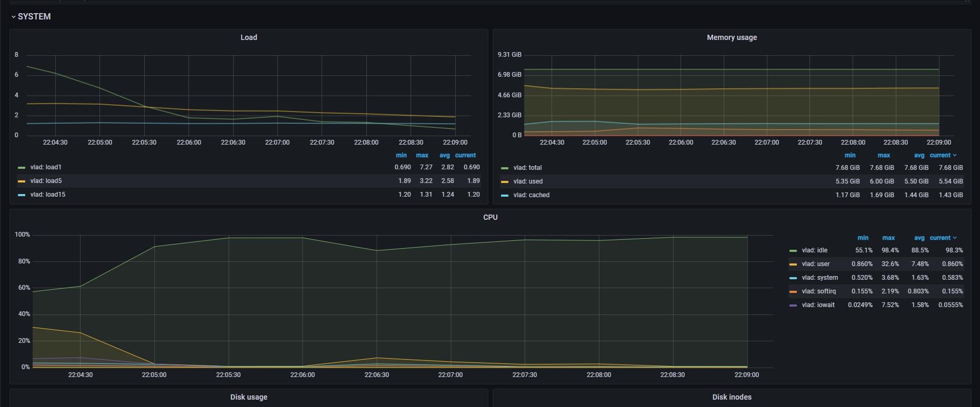Collapse the SYSTEM dashboard row
The height and width of the screenshot is (407, 980).
31,16
